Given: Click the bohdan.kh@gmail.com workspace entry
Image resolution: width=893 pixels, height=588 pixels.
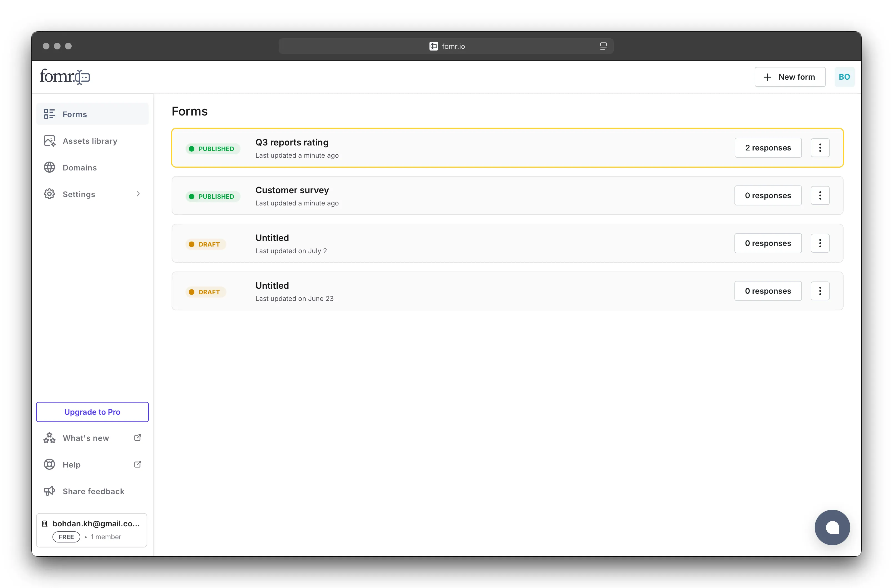Looking at the screenshot, I should [92, 530].
